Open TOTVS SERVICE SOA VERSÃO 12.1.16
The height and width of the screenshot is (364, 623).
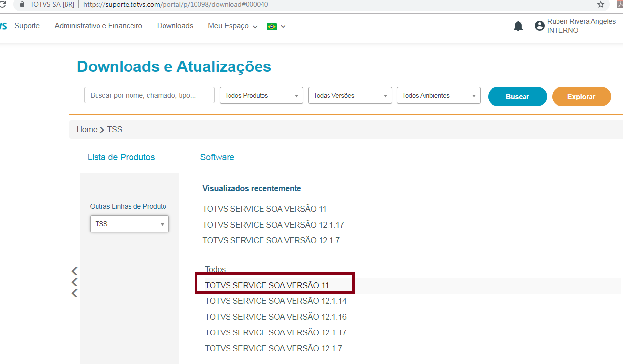click(x=276, y=317)
